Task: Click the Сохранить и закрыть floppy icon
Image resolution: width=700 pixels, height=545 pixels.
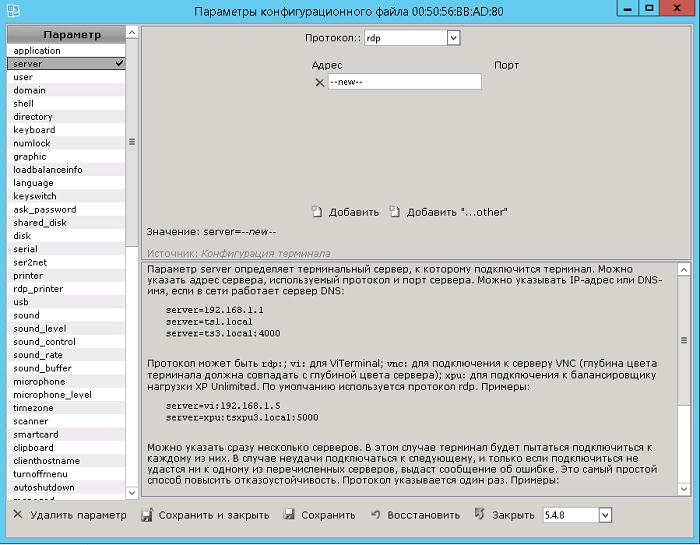Action: coord(147,515)
